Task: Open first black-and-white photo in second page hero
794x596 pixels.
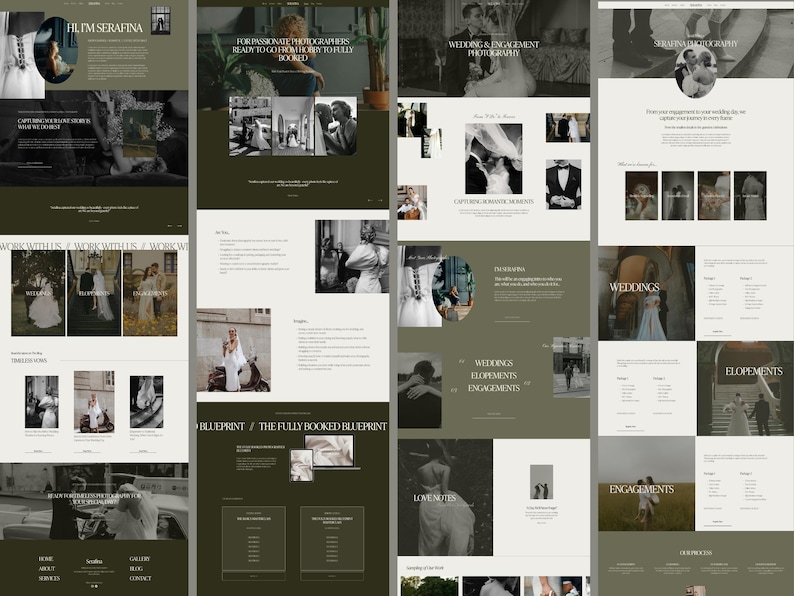Action: [x=250, y=126]
